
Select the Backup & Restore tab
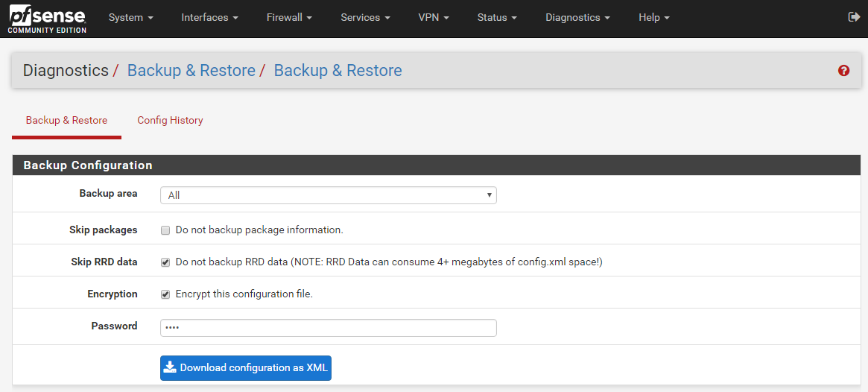pos(66,120)
